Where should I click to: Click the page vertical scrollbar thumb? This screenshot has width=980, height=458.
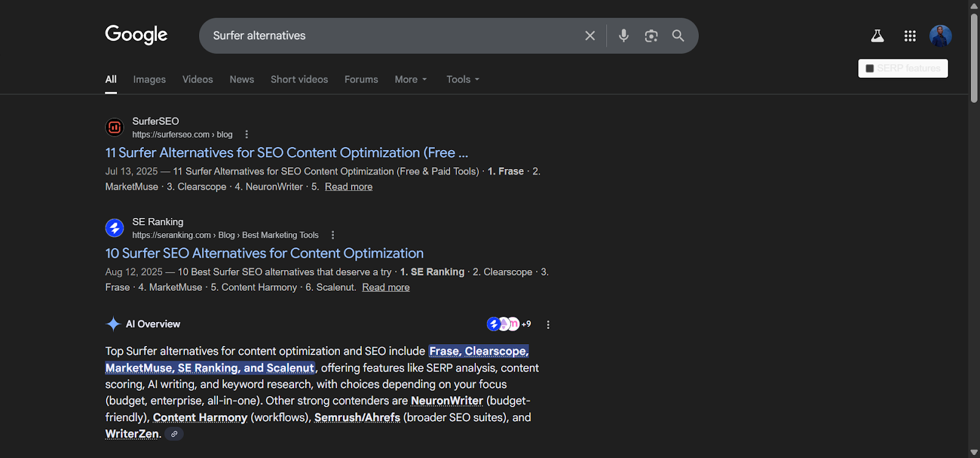pos(974,58)
